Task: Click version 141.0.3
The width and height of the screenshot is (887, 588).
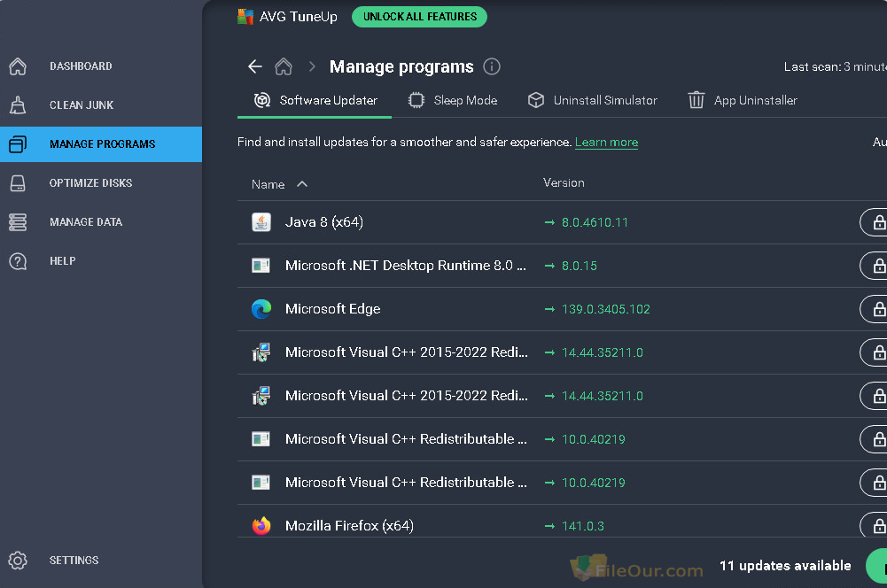Action: [583, 526]
